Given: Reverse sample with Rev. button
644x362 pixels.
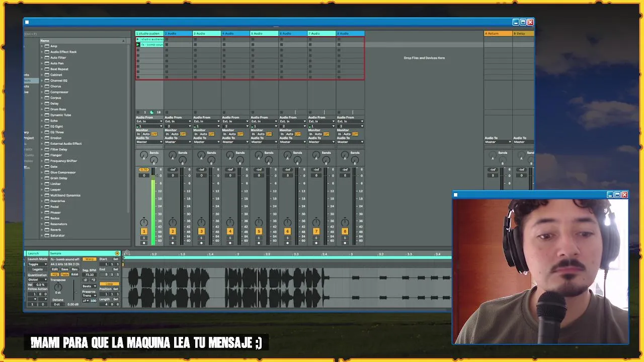Looking at the screenshot, I should 75,269.
